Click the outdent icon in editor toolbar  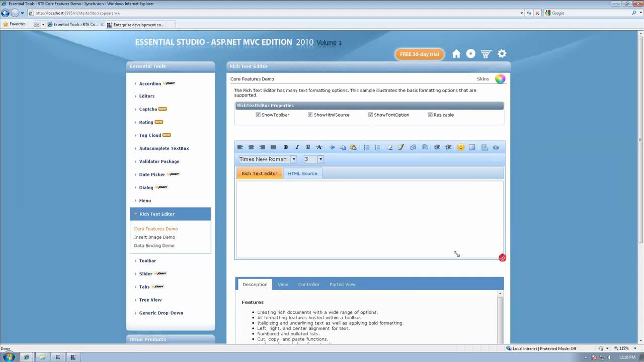(x=437, y=147)
